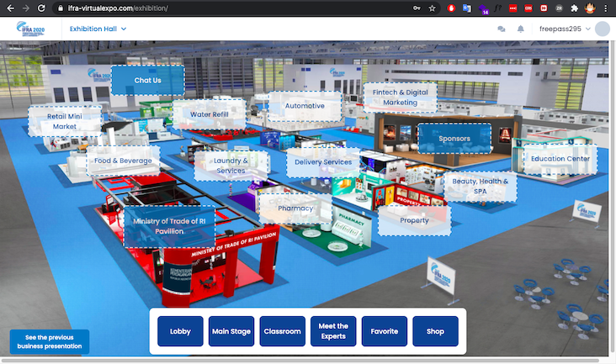Open the notifications bell
The height and width of the screenshot is (364, 616).
pyautogui.click(x=521, y=29)
